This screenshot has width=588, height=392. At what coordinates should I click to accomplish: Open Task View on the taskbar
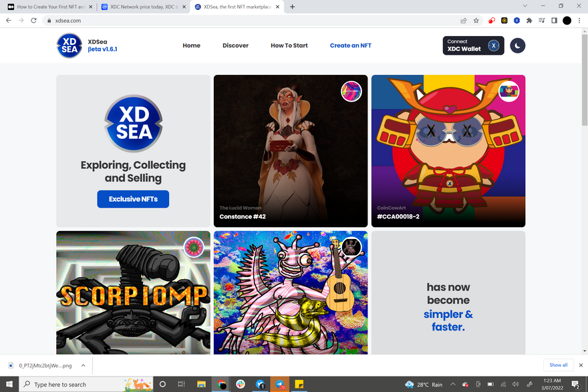click(182, 384)
